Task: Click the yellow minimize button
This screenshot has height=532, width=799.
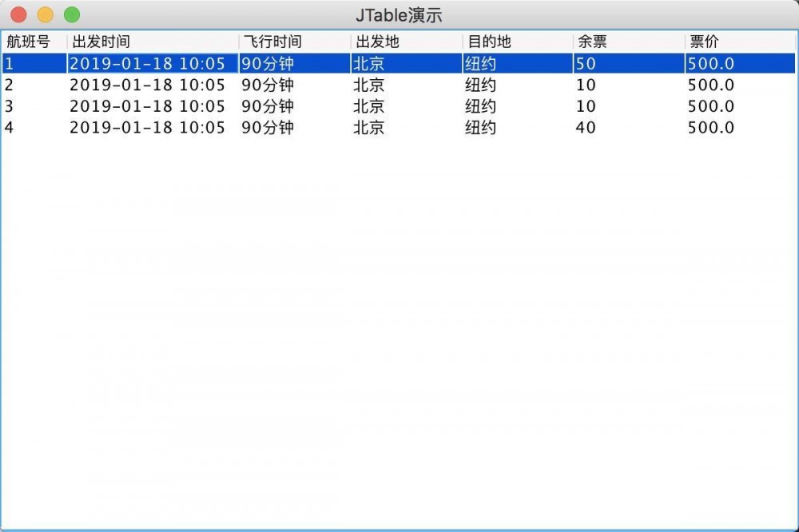Action: [x=45, y=14]
